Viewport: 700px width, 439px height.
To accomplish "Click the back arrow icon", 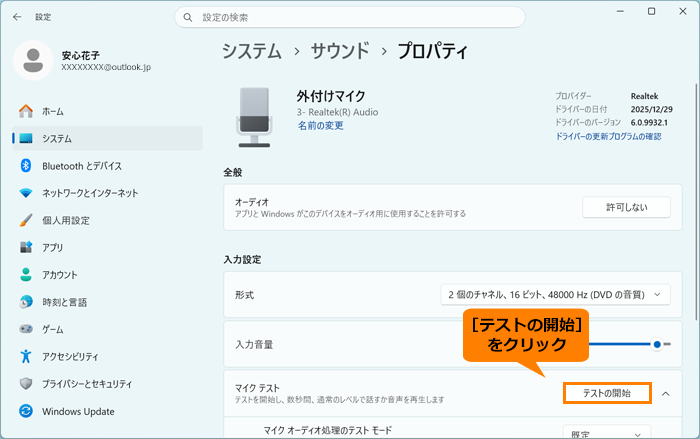I will point(17,17).
